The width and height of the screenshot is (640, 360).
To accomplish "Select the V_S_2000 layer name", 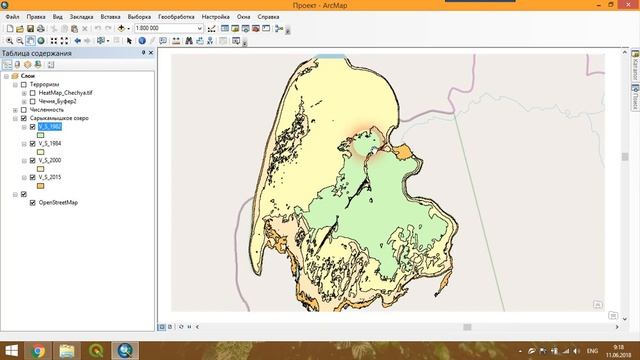I will [50, 160].
